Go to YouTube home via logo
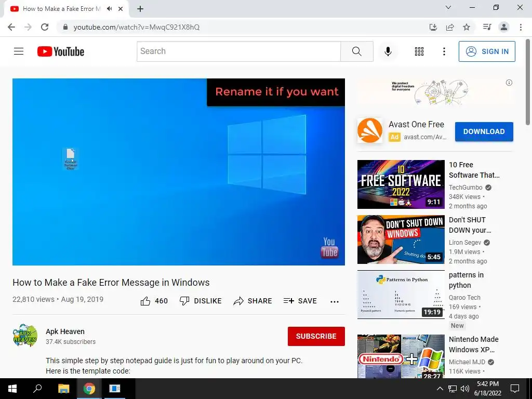 [61, 51]
